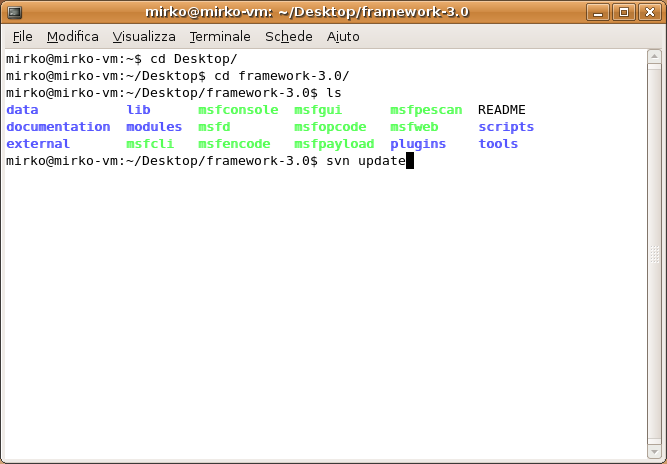The width and height of the screenshot is (667, 464).
Task: Click the 'msfopcode' file name
Action: (330, 127)
